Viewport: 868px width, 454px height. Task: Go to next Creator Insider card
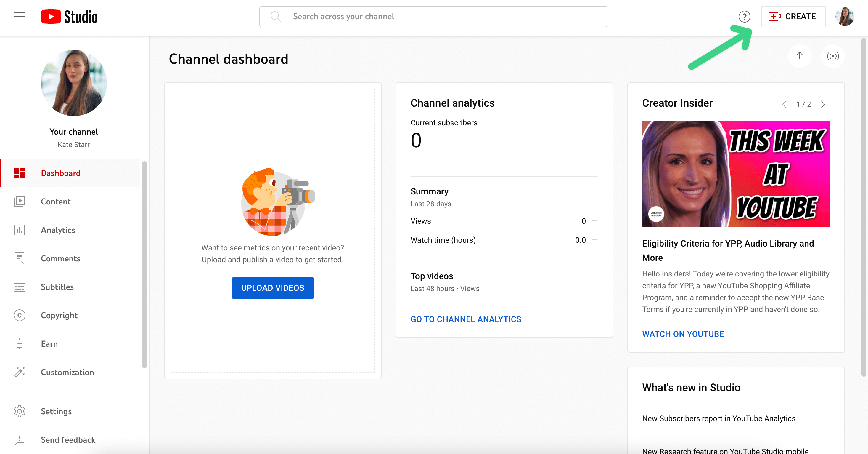(x=823, y=104)
